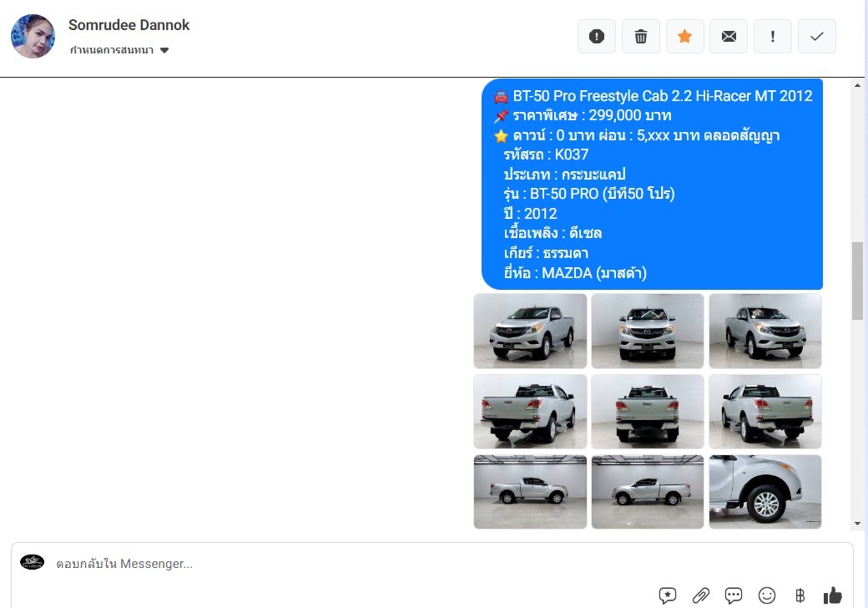Click the page avatar beside reply box

[32, 562]
